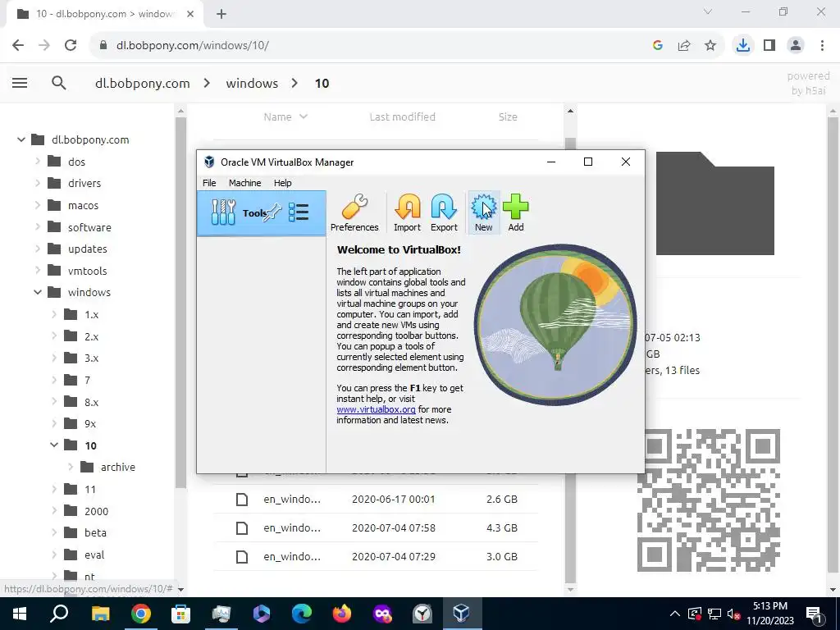Viewport: 840px width, 630px height.
Task: Sort by Size column
Action: point(508,116)
